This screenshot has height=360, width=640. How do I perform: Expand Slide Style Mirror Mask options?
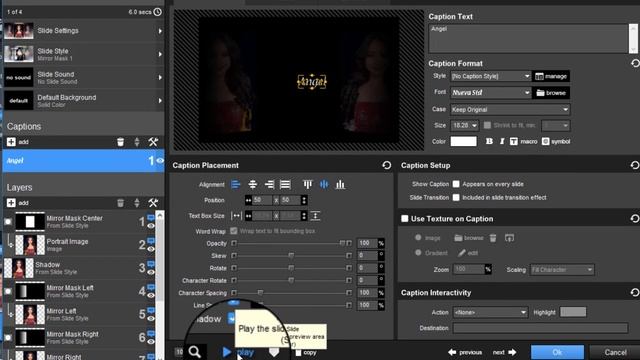pyautogui.click(x=160, y=54)
